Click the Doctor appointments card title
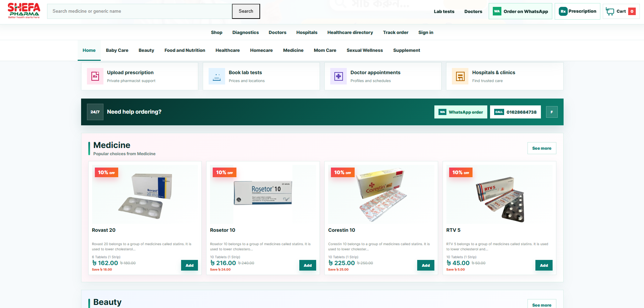The height and width of the screenshot is (308, 644). coord(375,72)
